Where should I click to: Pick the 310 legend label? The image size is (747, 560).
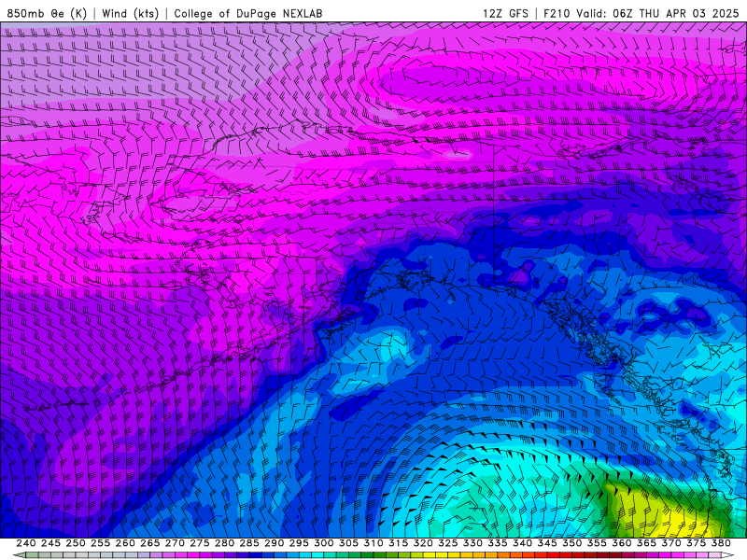click(x=373, y=543)
